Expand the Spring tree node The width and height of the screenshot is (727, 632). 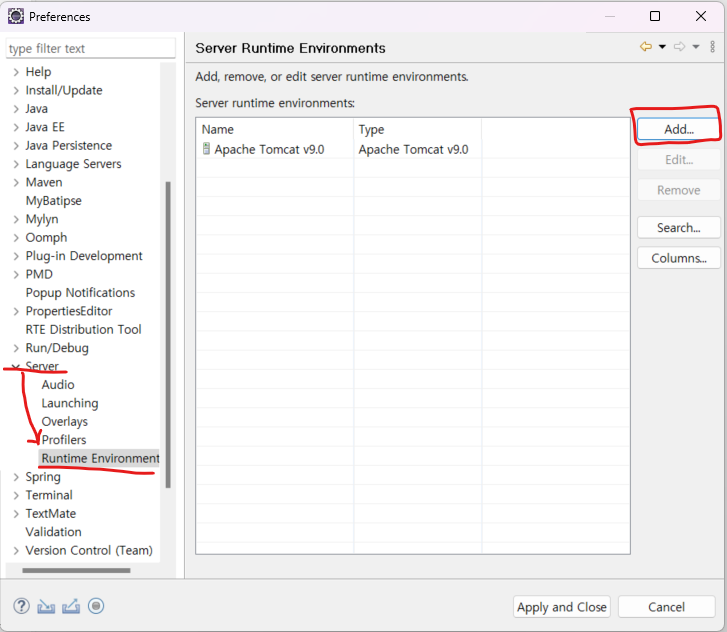(x=16, y=477)
